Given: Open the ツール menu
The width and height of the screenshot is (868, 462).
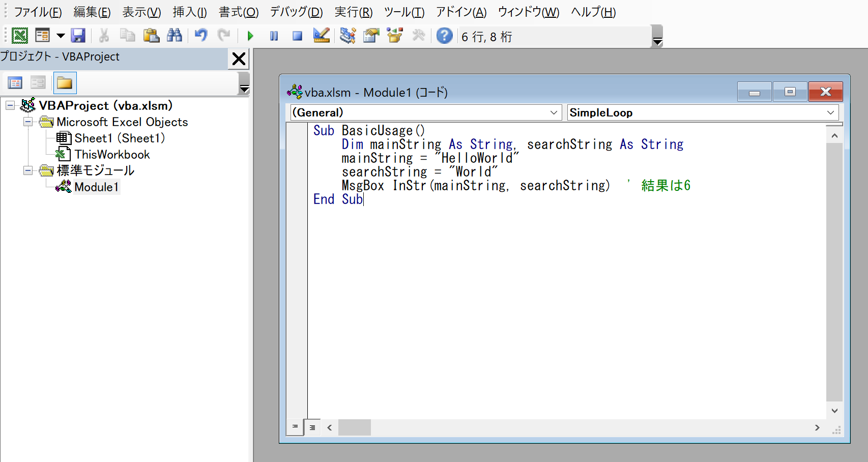Looking at the screenshot, I should [403, 12].
